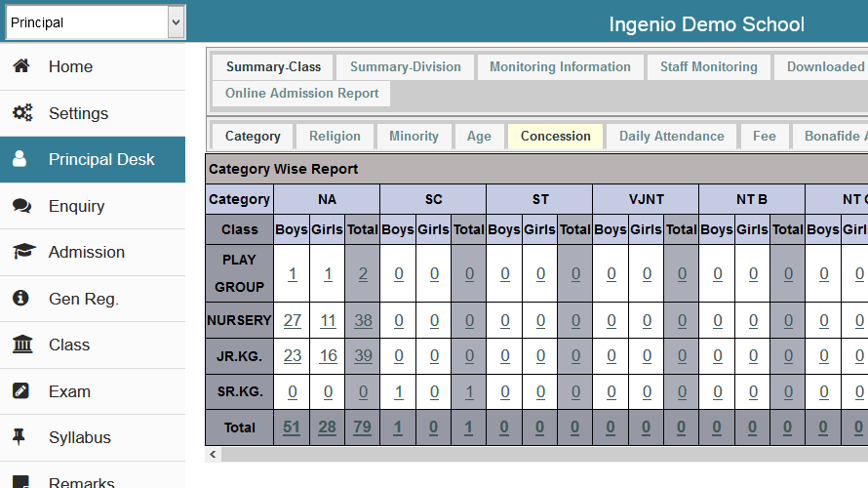This screenshot has height=488, width=868.
Task: Open the Admission menu item
Action: click(93, 252)
